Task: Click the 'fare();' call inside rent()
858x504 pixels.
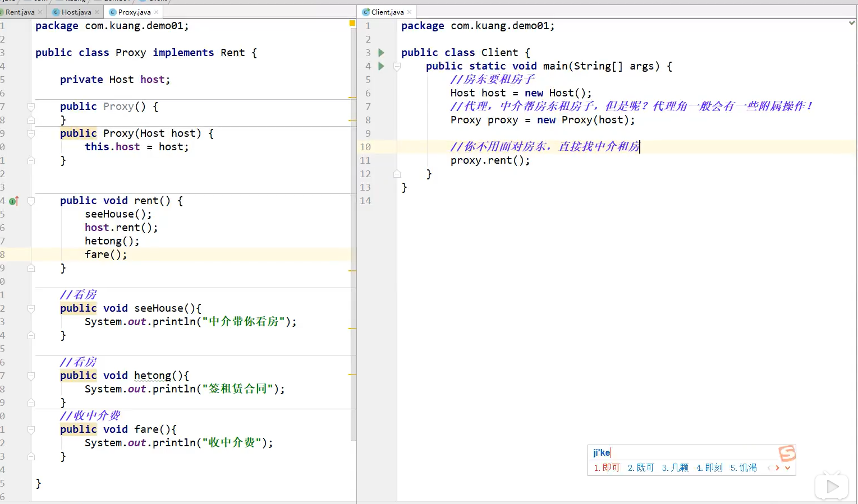Action: (106, 255)
